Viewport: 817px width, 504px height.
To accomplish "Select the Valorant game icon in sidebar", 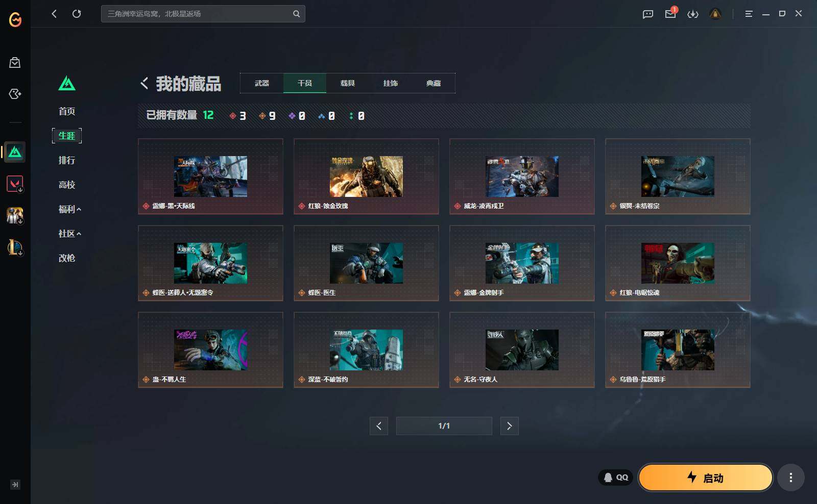I will 15,184.
